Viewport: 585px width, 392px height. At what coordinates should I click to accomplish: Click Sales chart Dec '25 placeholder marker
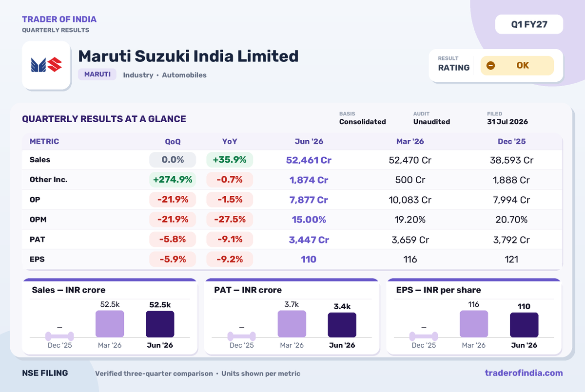point(59,336)
